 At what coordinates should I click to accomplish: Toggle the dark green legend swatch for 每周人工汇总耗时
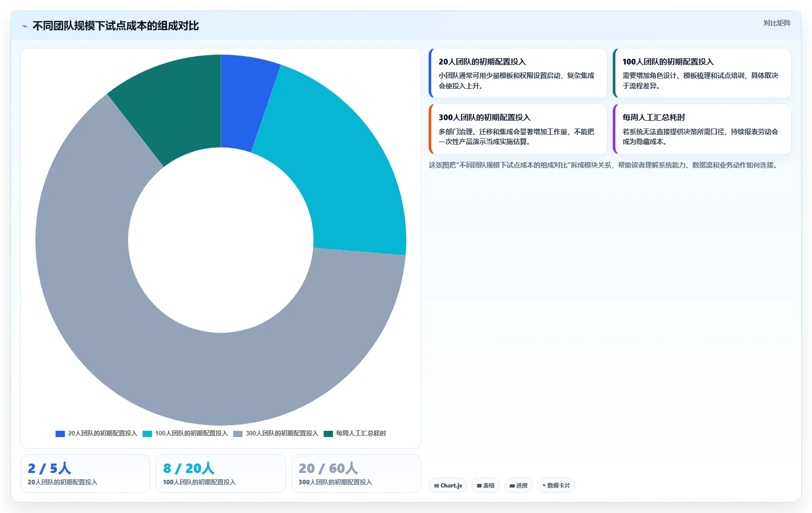pyautogui.click(x=328, y=433)
